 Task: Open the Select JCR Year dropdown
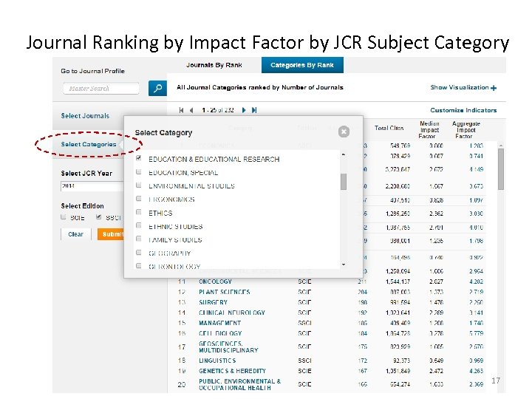(89, 186)
